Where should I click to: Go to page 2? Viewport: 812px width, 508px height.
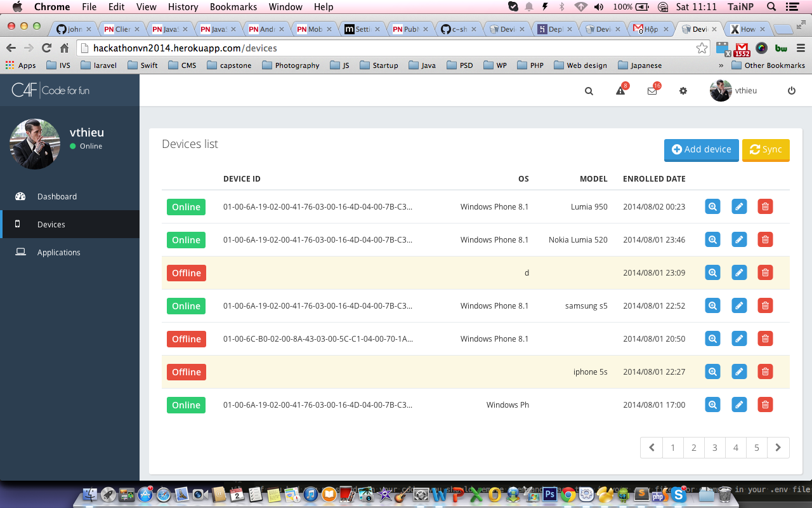(694, 448)
